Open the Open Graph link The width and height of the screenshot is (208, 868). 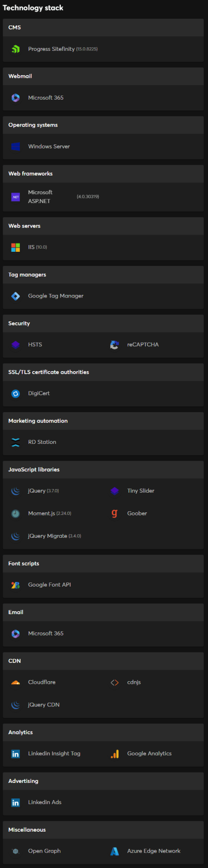[44, 851]
